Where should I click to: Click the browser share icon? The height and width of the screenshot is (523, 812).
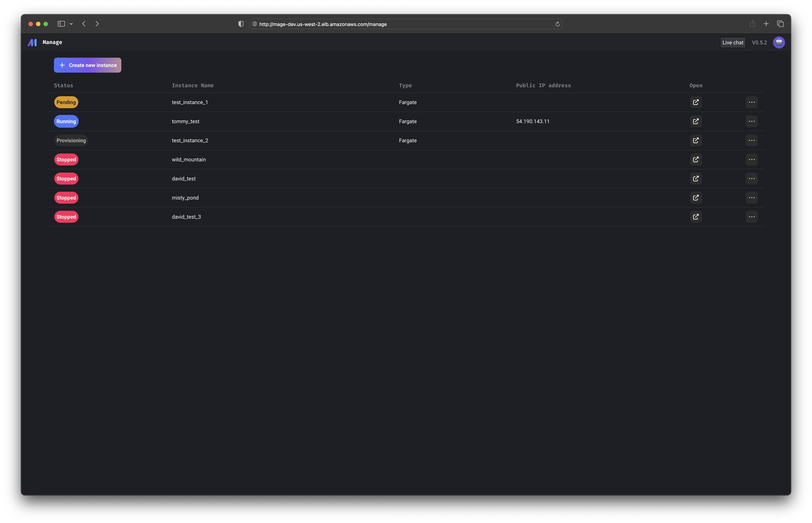(x=752, y=24)
